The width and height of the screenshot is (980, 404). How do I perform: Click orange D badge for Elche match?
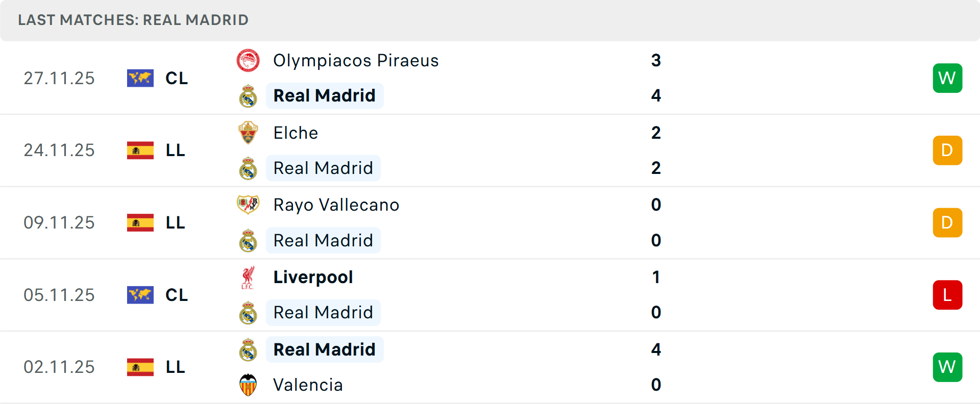pos(947,150)
